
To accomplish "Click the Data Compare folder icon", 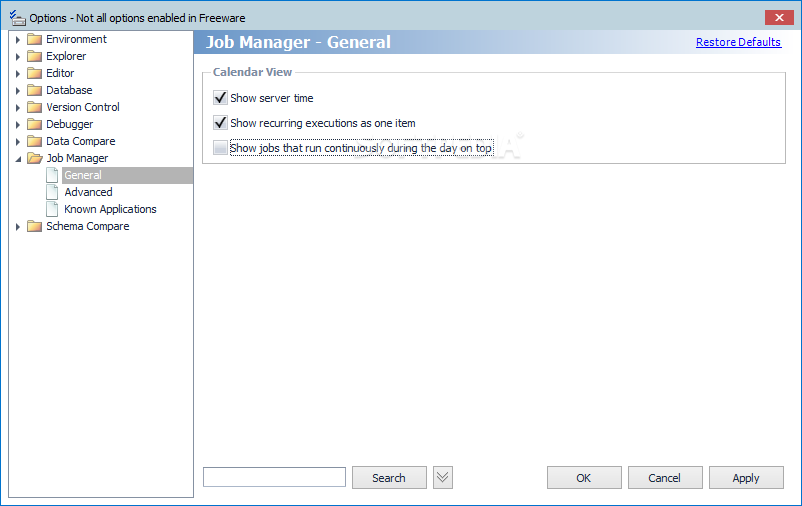I will click(34, 141).
